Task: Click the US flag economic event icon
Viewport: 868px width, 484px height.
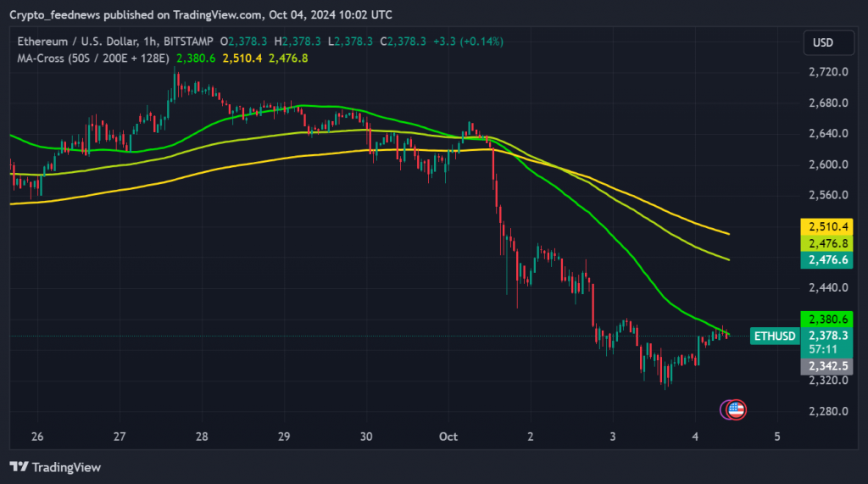Action: click(x=737, y=409)
